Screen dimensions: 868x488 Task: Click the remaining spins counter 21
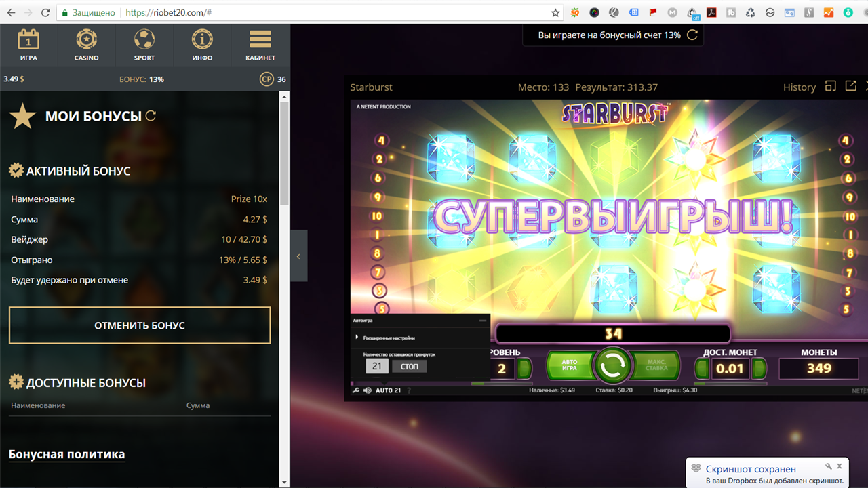click(x=377, y=367)
